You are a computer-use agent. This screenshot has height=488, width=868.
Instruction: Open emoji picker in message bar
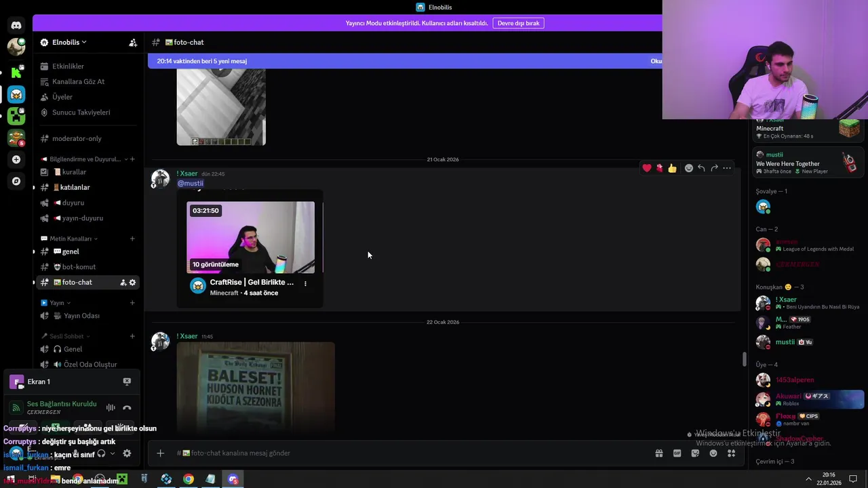point(713,453)
